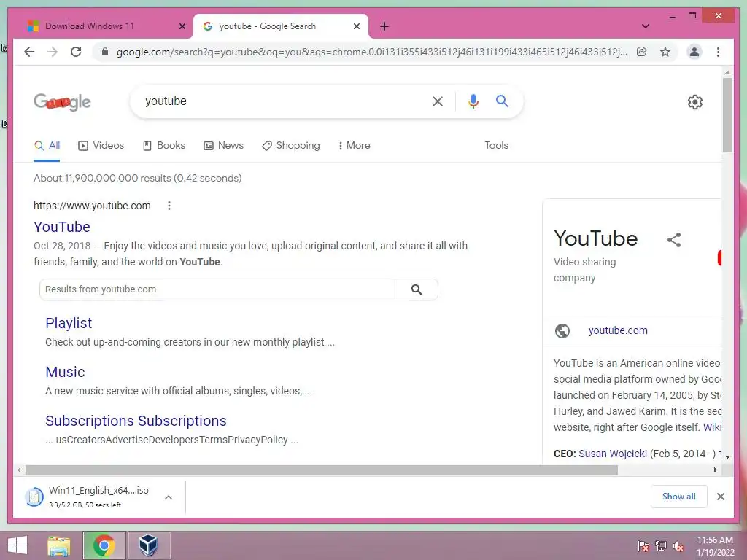
Task: Click the ISO file icon in downloads bar
Action: [34, 497]
